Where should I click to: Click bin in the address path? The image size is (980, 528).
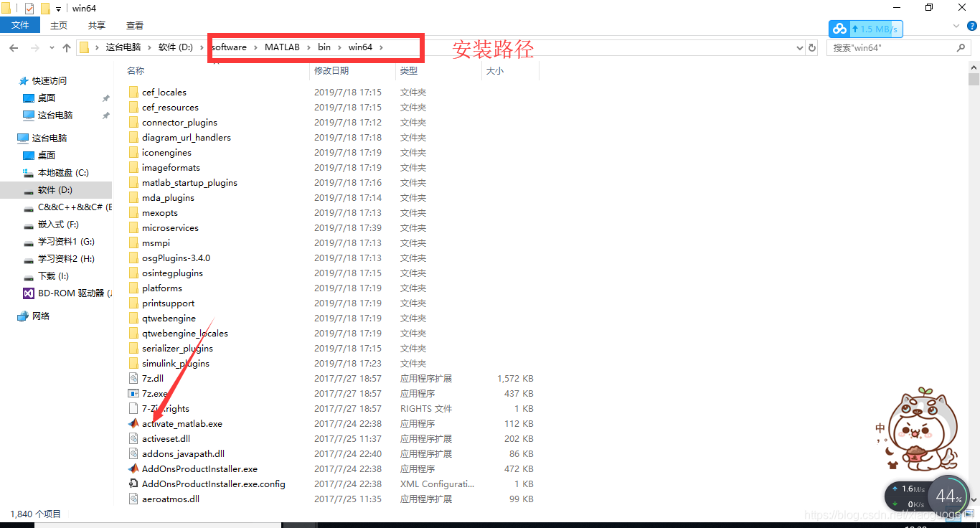click(324, 47)
